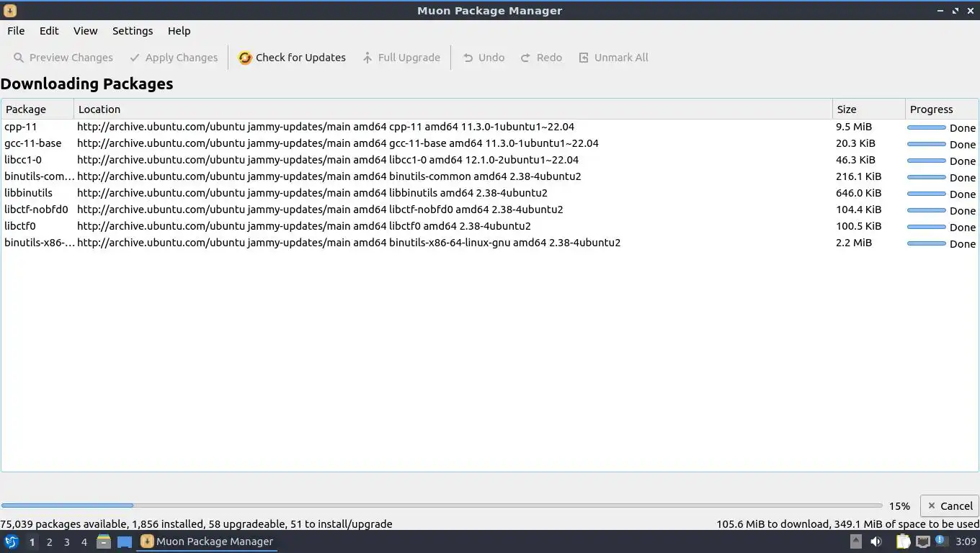The width and height of the screenshot is (980, 553).
Task: Open the clipboard manager tray icon
Action: click(x=903, y=541)
